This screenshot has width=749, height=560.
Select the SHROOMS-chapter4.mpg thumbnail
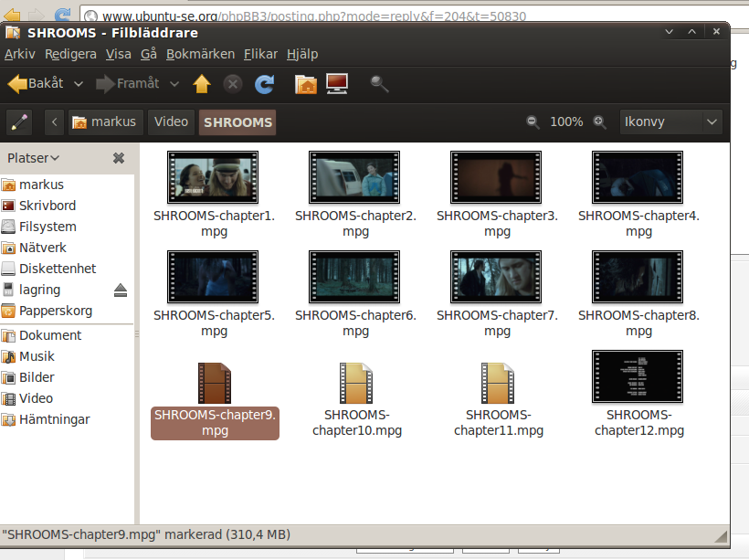[x=638, y=177]
